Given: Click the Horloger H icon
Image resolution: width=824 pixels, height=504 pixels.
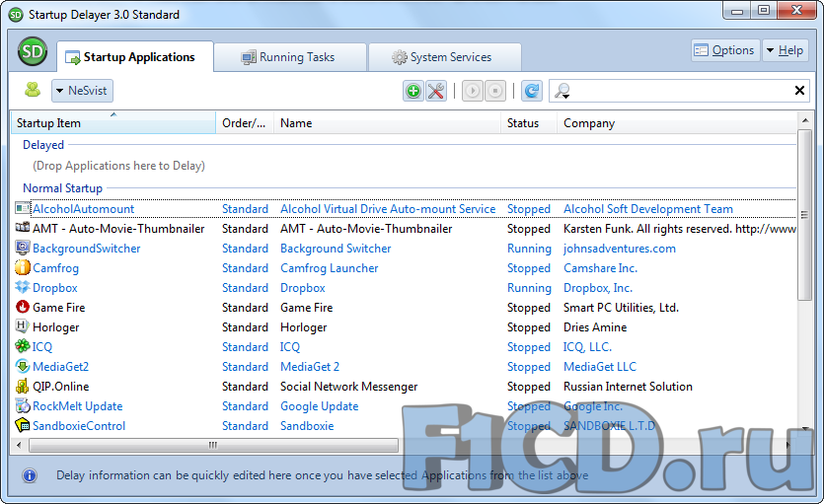Looking at the screenshot, I should 23,326.
